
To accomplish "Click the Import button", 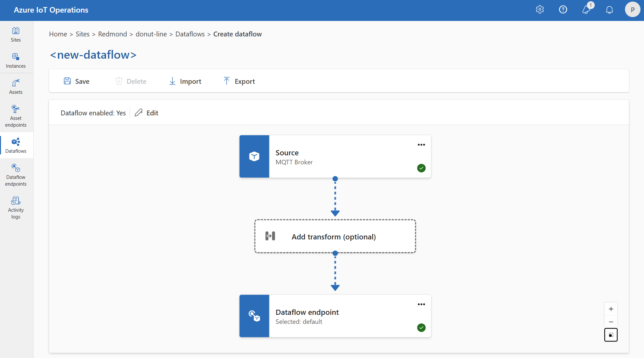I will [x=185, y=81].
